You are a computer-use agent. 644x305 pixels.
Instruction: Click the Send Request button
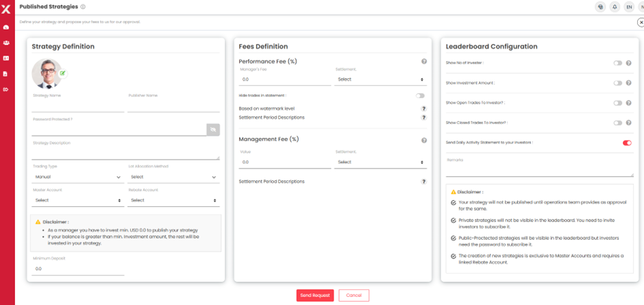point(315,295)
